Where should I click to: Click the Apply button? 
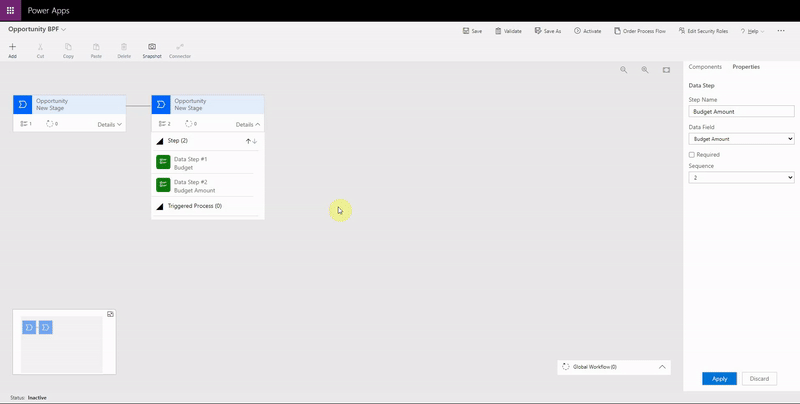719,379
